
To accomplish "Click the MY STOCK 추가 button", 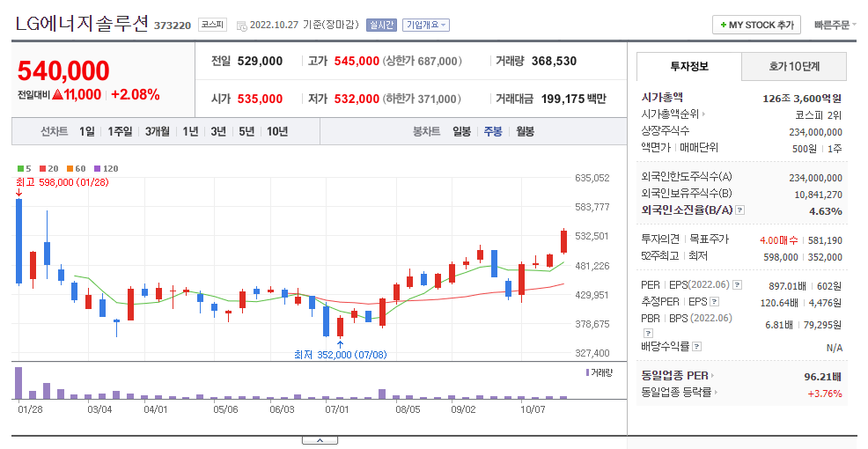I will click(757, 25).
